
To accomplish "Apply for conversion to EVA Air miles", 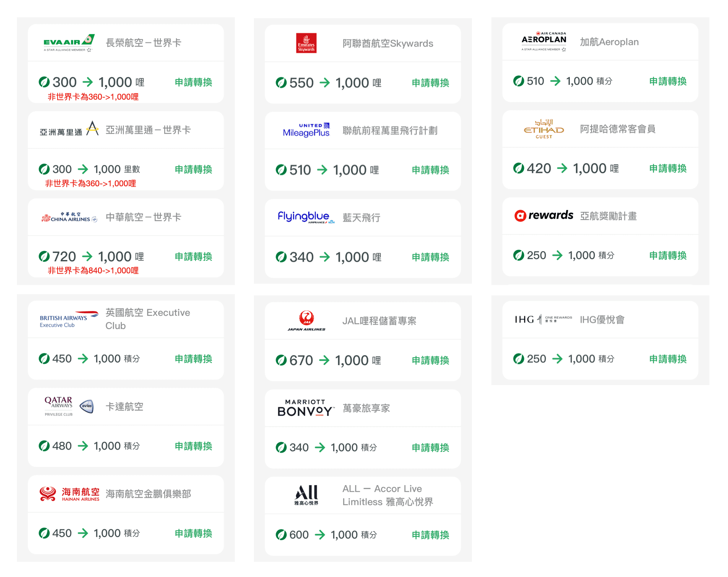I will 193,82.
